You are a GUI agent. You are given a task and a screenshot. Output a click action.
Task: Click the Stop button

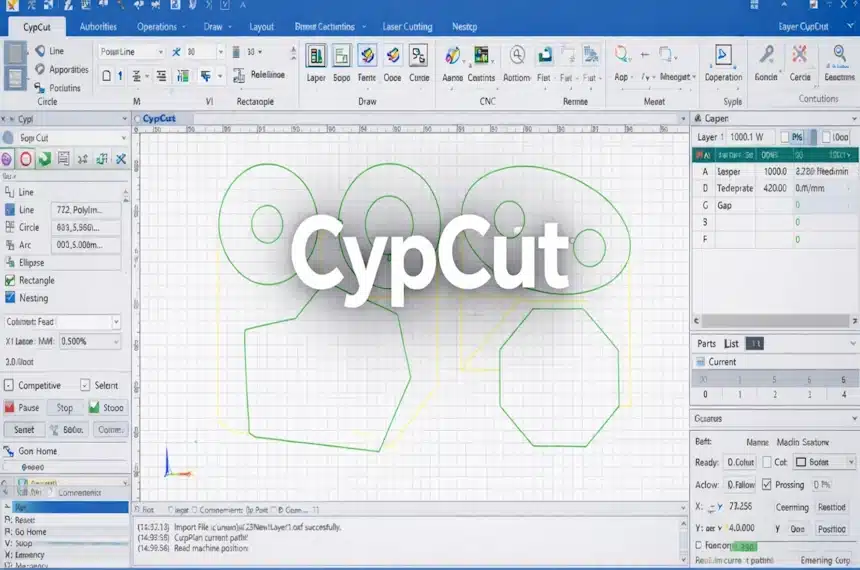pyautogui.click(x=64, y=408)
